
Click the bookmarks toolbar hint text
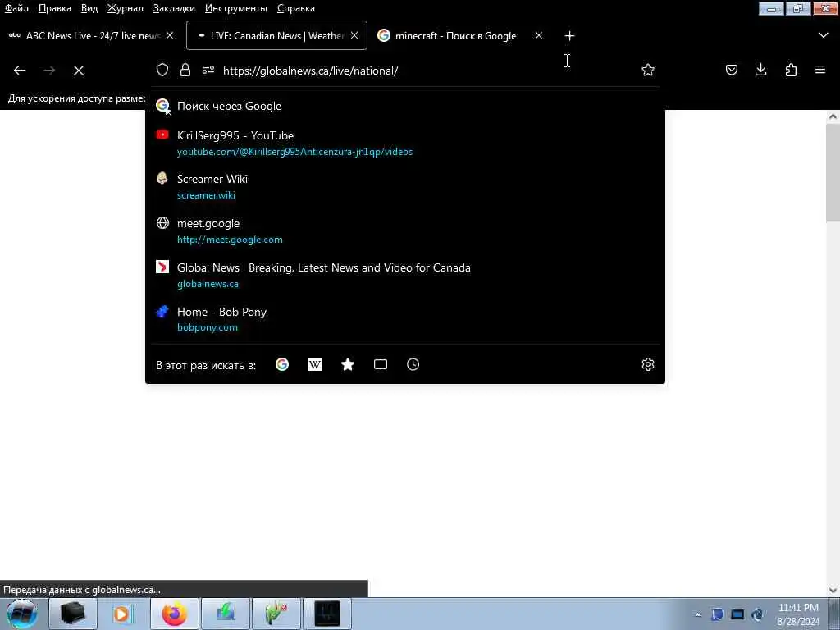tap(76, 98)
